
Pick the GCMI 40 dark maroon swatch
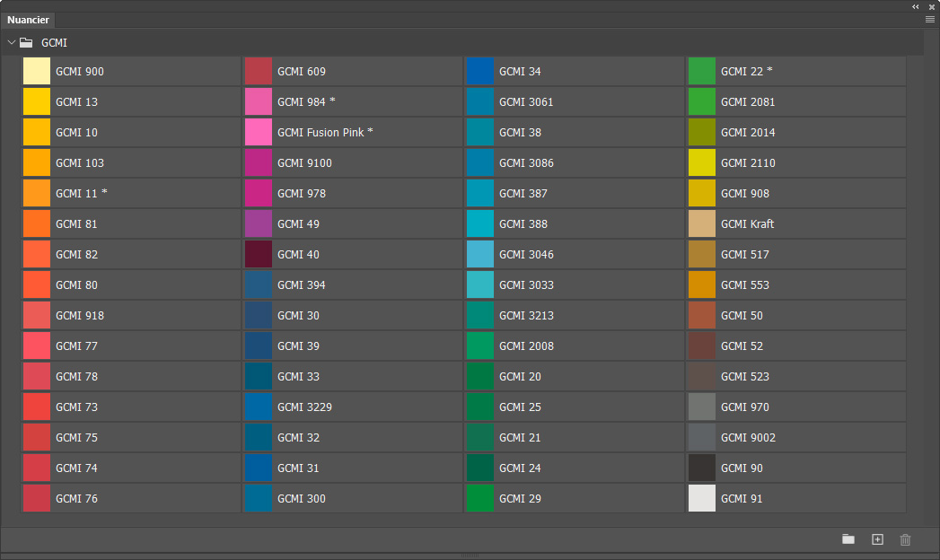coord(259,254)
